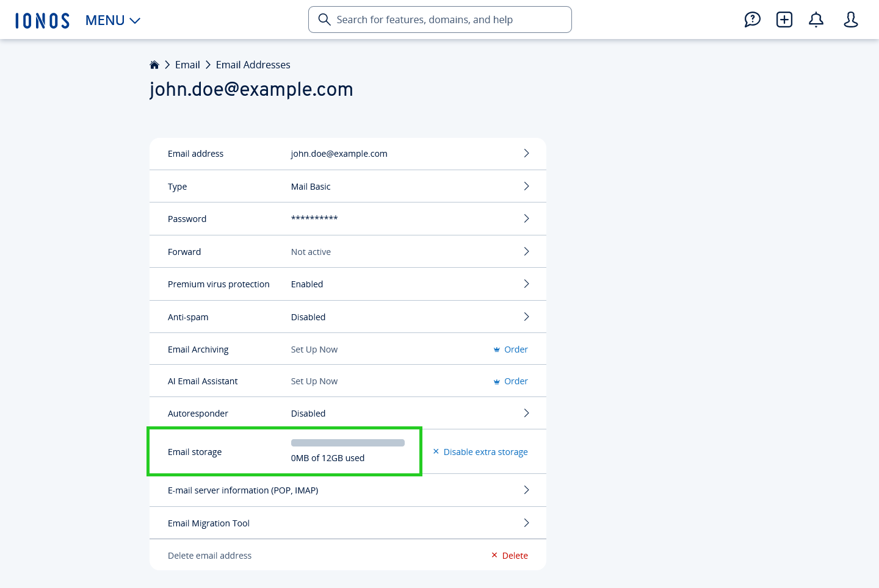Click the home icon in the breadcrumb
Image resolution: width=879 pixels, height=588 pixels.
[154, 64]
